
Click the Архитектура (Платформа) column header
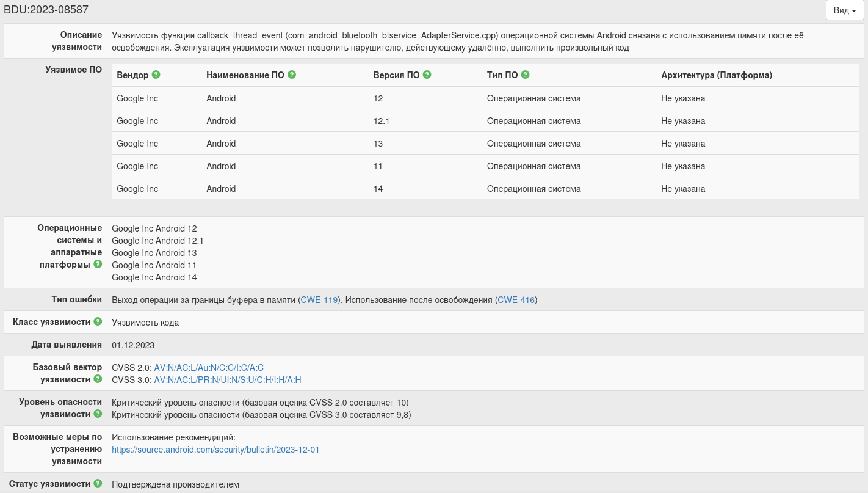(x=716, y=75)
